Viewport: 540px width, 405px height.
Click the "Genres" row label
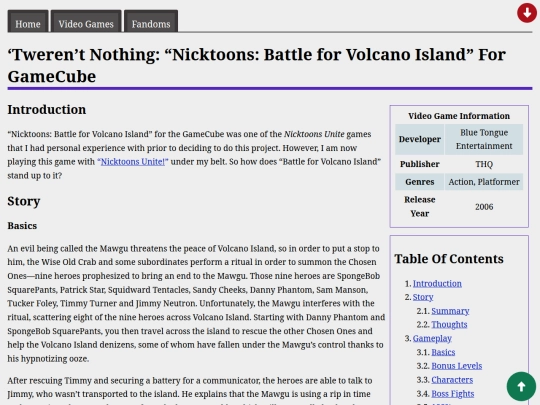[x=420, y=182]
